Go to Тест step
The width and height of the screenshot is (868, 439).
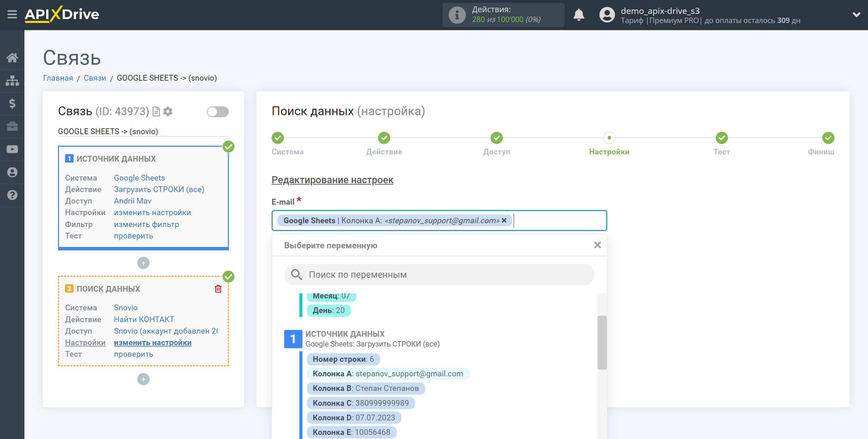(x=722, y=138)
